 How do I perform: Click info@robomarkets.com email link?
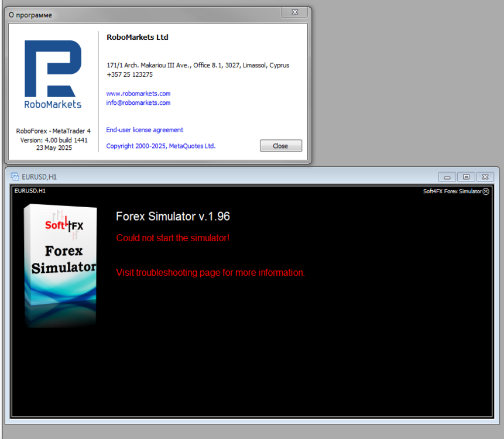tap(138, 103)
